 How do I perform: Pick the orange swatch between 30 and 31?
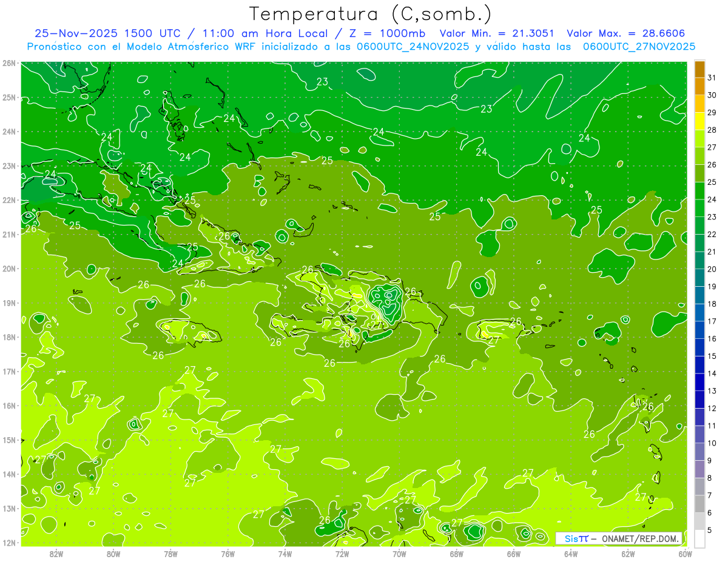point(699,87)
